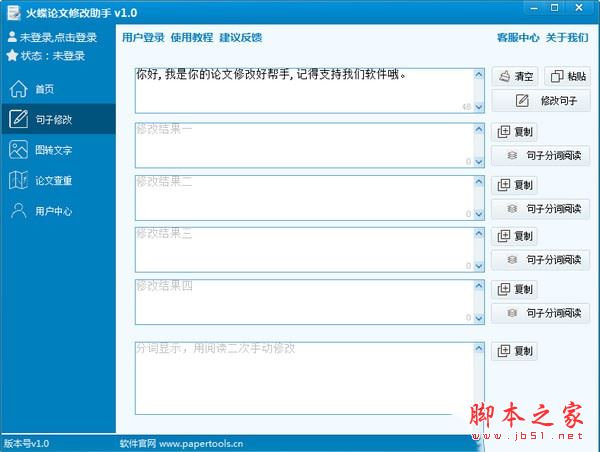Screen dimensions: 600x452
Task: Click scroll-down arrow of 修改结果三 box
Action: [479, 266]
